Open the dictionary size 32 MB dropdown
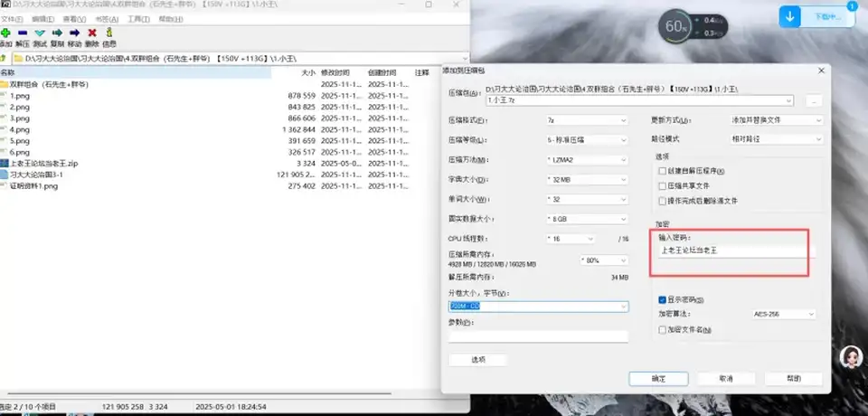The height and width of the screenshot is (416, 868). pos(587,180)
